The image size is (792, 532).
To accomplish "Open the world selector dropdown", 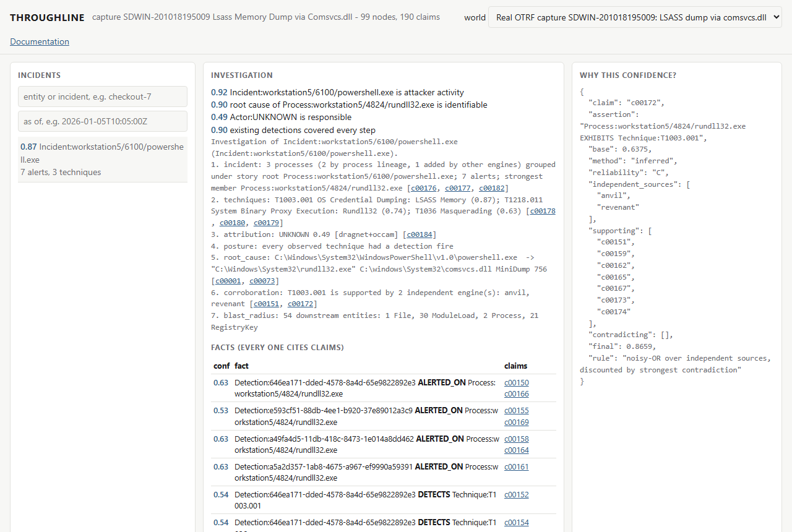I will [635, 17].
